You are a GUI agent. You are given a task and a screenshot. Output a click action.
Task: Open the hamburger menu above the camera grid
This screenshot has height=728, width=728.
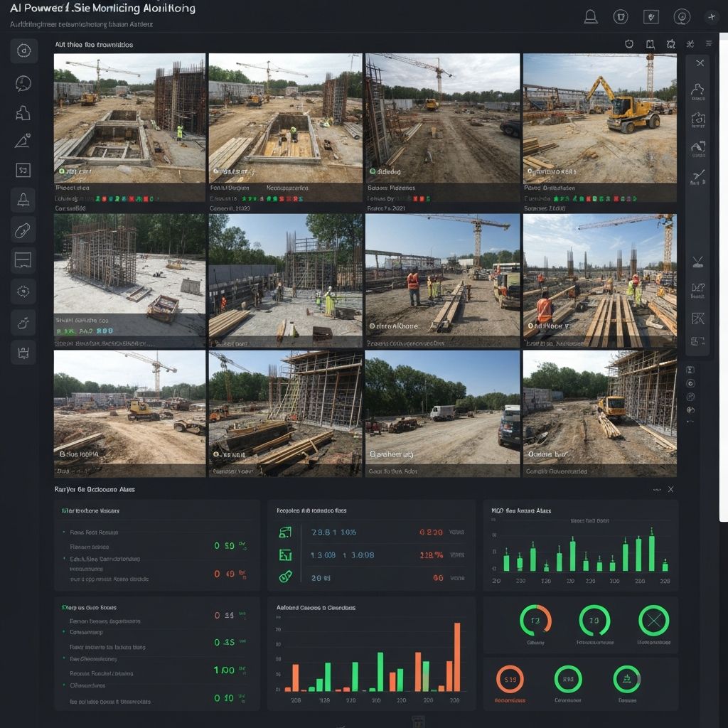click(x=709, y=44)
